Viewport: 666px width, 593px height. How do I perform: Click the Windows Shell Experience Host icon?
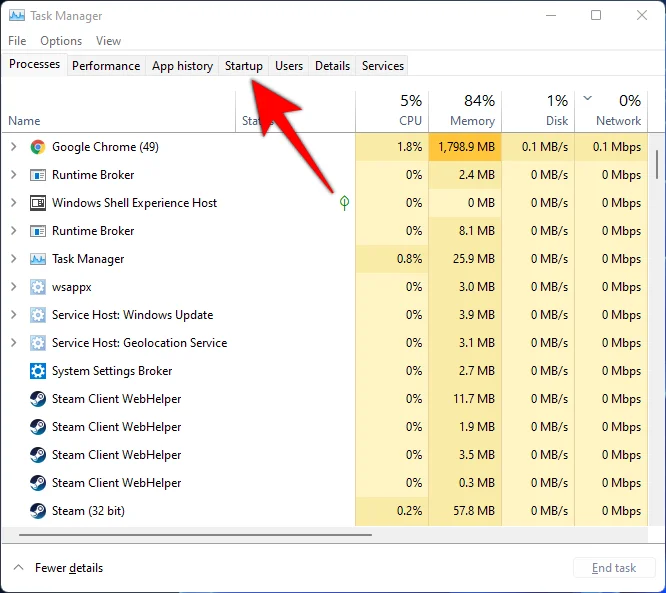pos(38,203)
